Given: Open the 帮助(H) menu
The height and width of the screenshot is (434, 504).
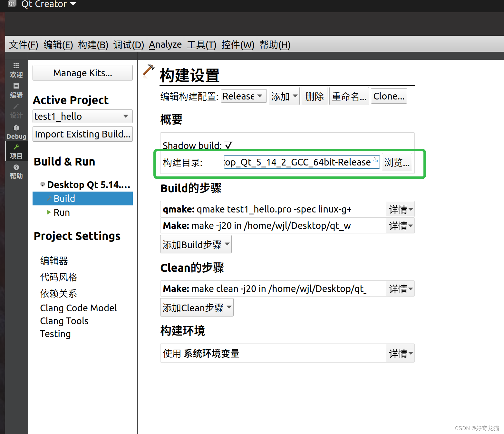Looking at the screenshot, I should (x=275, y=45).
